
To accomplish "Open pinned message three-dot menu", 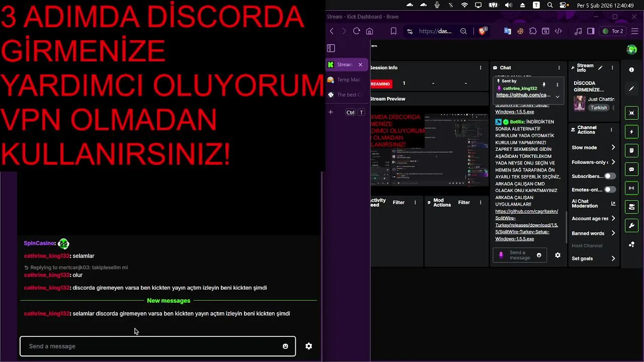I will pyautogui.click(x=557, y=85).
